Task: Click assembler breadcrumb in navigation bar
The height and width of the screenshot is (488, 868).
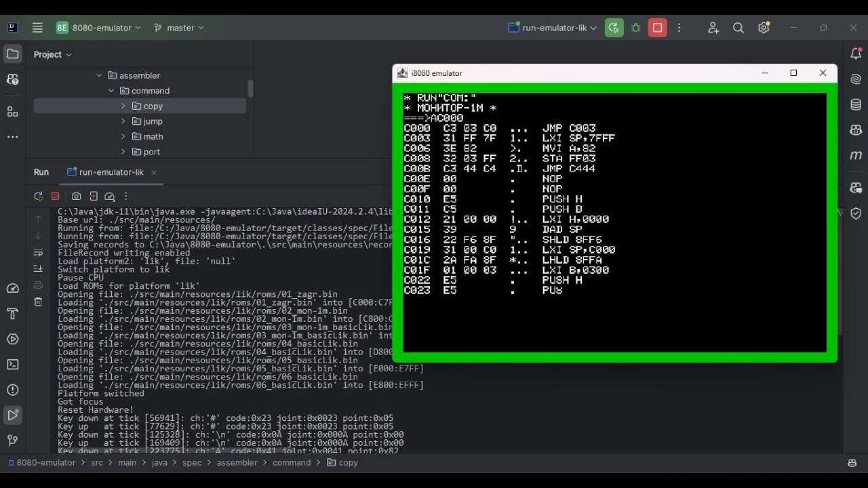Action: click(x=237, y=463)
